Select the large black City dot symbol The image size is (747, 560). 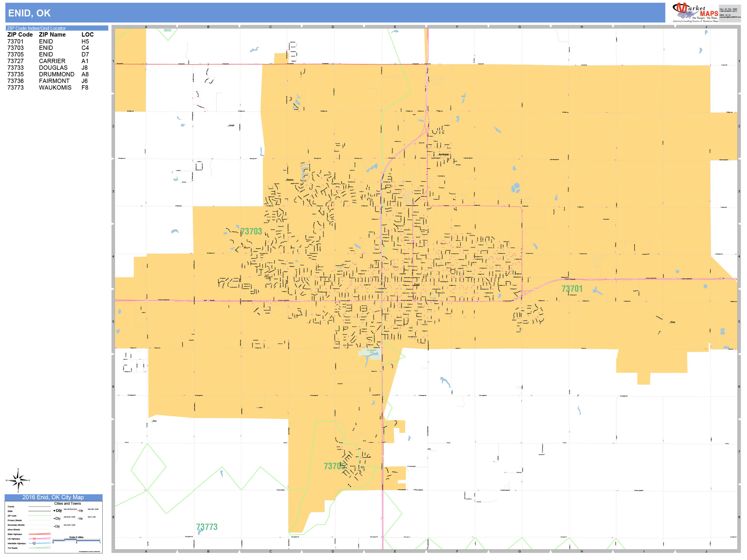coord(54,510)
